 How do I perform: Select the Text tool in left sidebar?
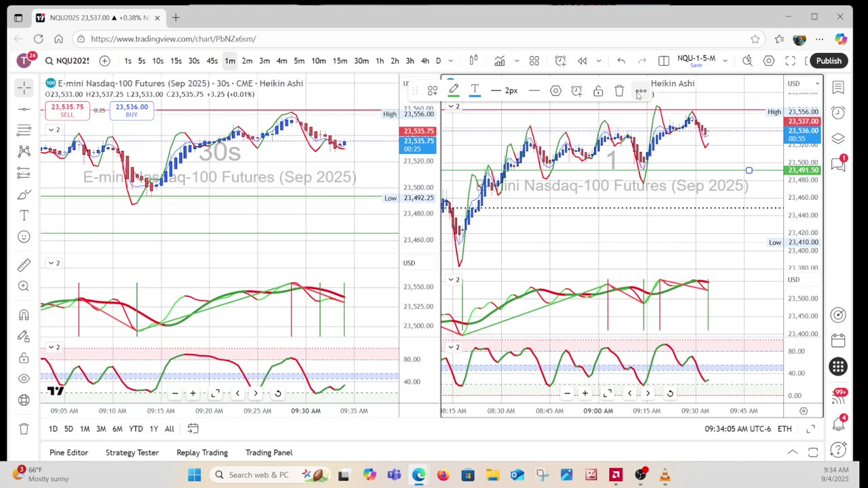(x=24, y=216)
